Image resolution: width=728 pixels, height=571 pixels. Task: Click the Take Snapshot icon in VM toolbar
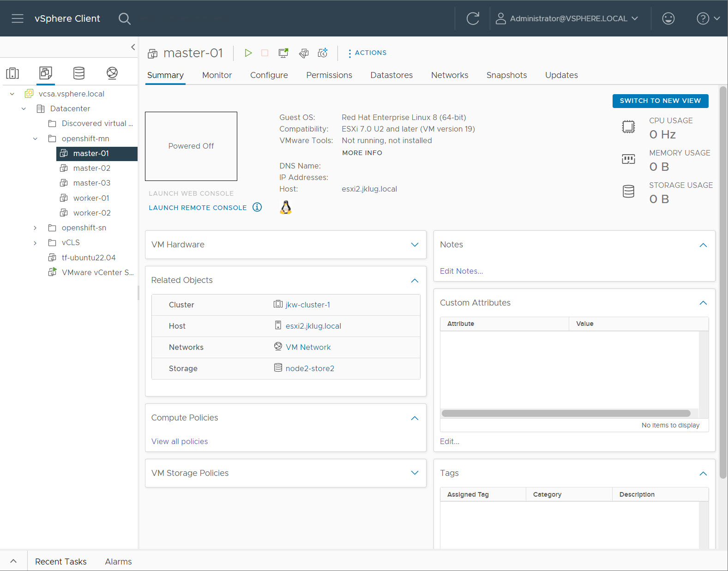323,53
